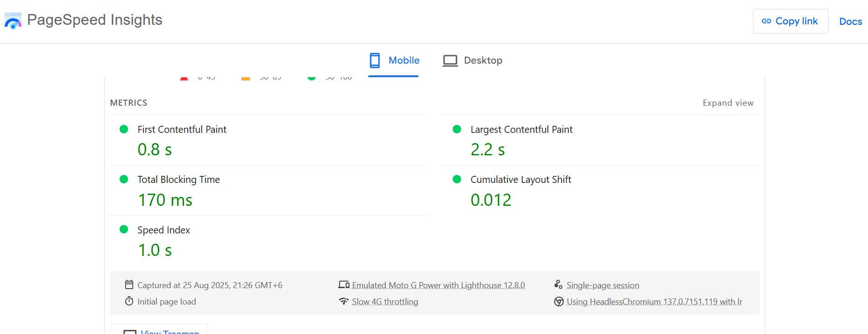Click Using HeadlessChromium 137.0.7151.119 text
Image resolution: width=868 pixels, height=334 pixels.
pyautogui.click(x=654, y=302)
